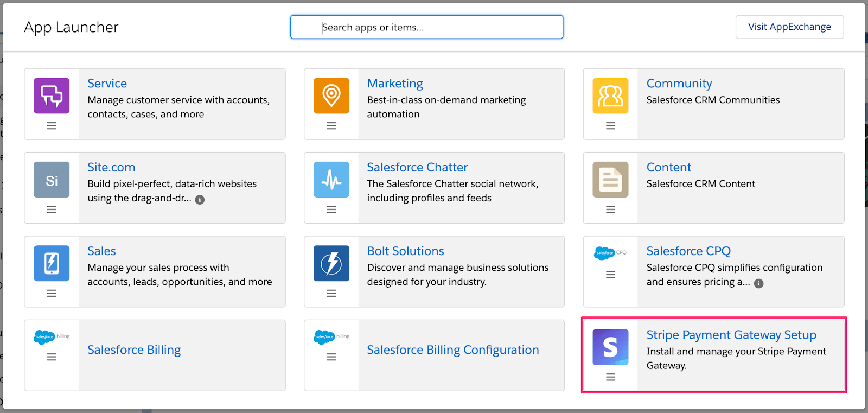Click the Site.com tile drag handle
The image size is (868, 413).
tap(52, 209)
